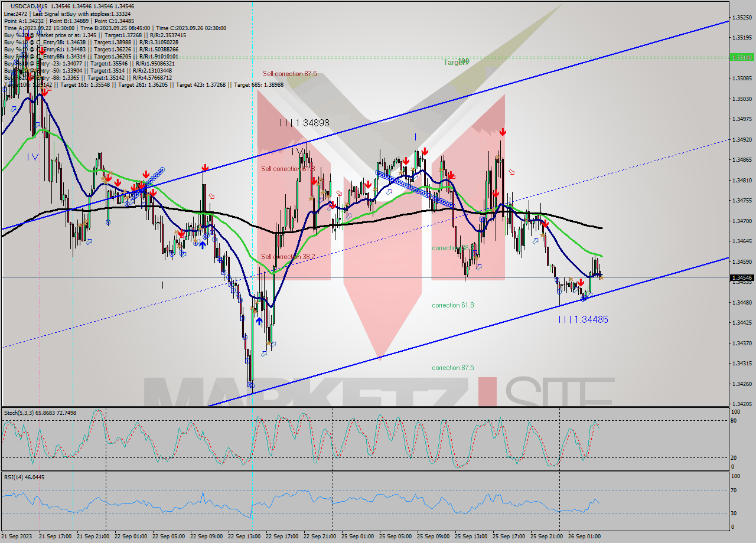
Task: Click the green Target100 label
Action: 457,62
